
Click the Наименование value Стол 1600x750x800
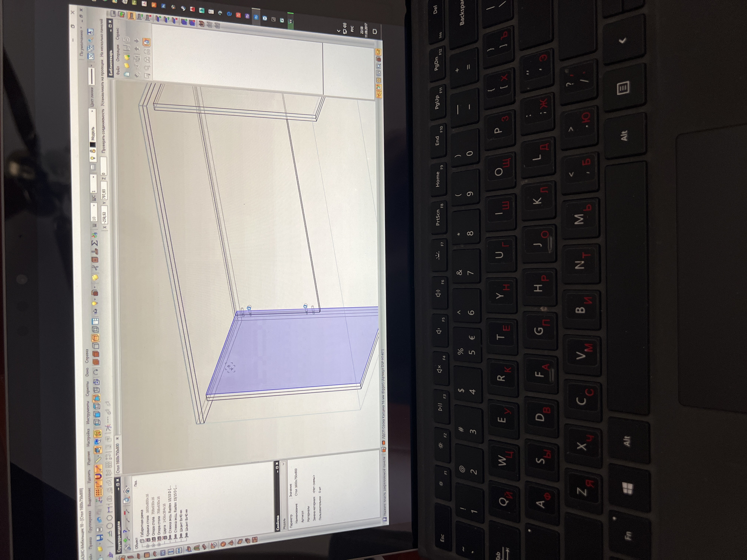coord(296,482)
